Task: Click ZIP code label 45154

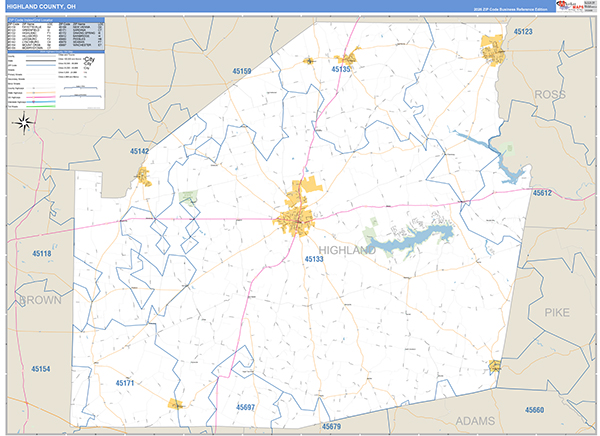Action: tap(41, 369)
